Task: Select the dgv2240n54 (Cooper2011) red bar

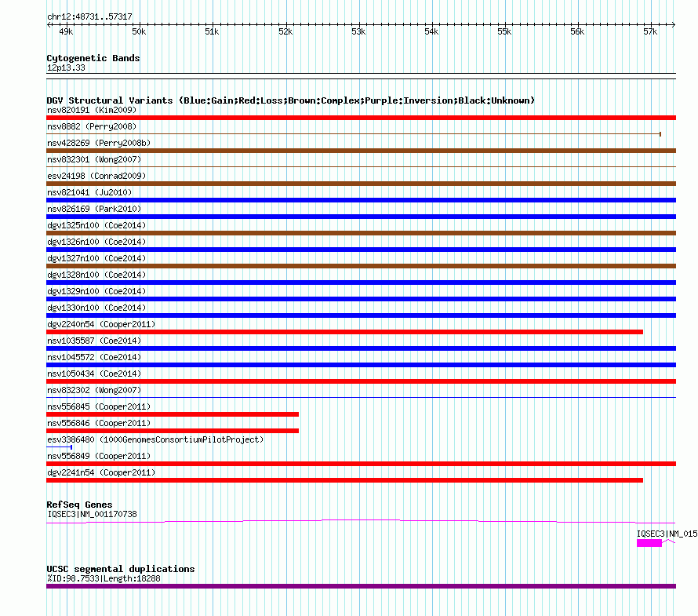Action: 344,332
